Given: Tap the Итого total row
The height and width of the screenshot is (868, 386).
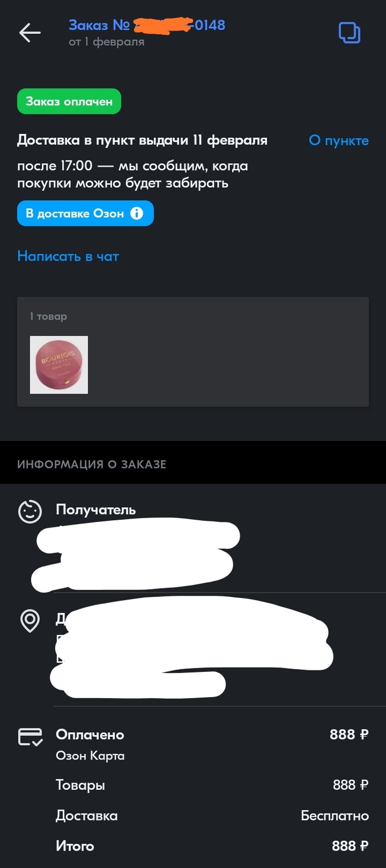Looking at the screenshot, I should click(x=212, y=846).
